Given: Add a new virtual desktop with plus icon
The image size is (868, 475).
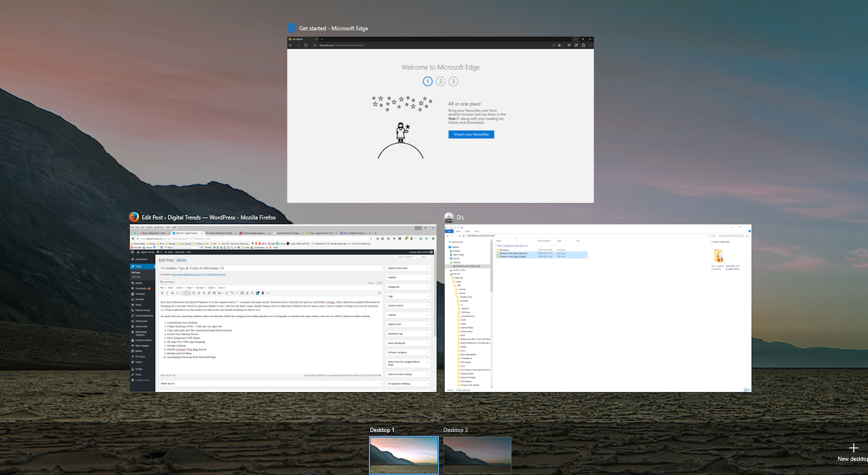Looking at the screenshot, I should 854,448.
